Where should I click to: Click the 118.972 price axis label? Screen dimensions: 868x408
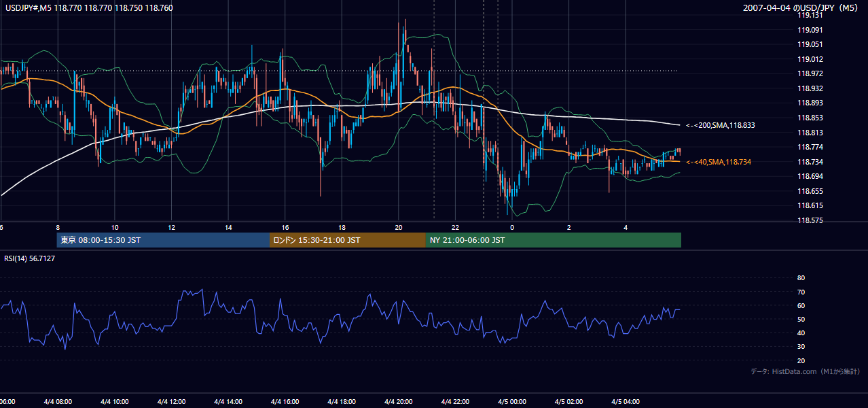810,74
